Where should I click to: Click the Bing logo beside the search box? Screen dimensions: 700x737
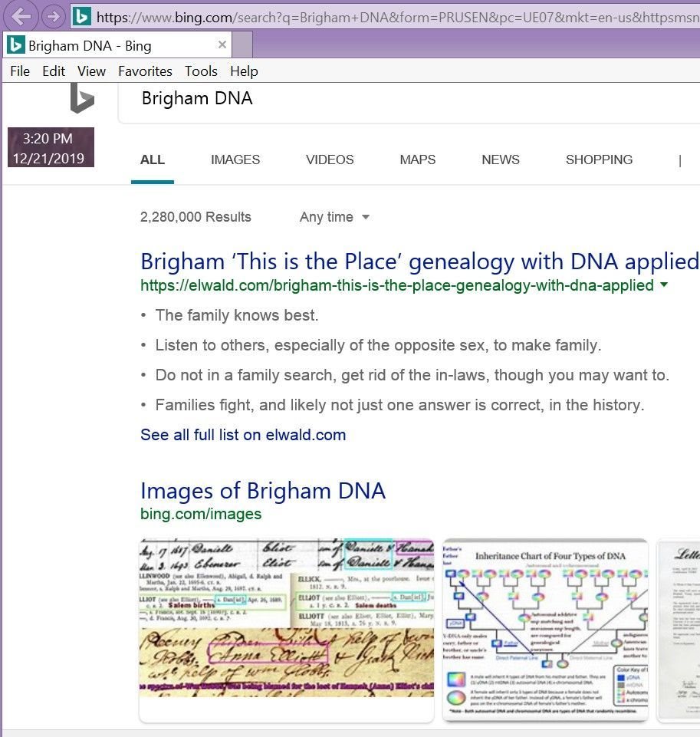tap(81, 100)
